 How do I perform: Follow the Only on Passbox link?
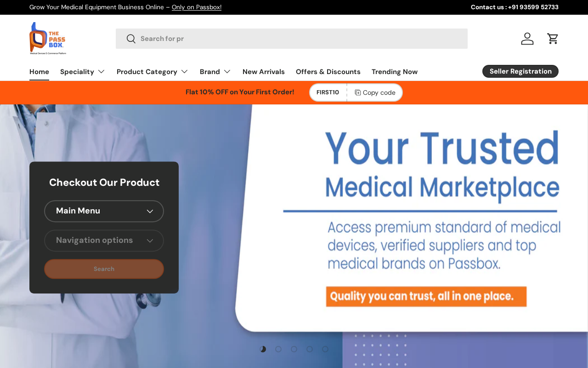pyautogui.click(x=197, y=7)
